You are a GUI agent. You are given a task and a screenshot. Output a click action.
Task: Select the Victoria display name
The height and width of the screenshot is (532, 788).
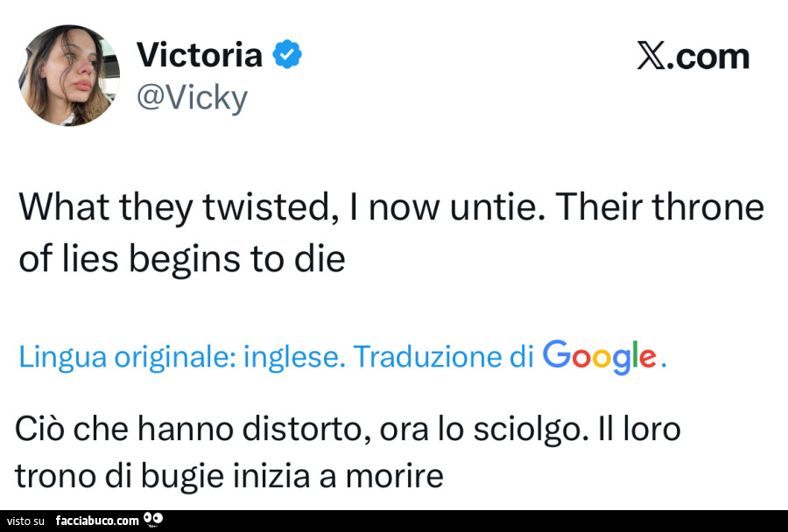tap(200, 53)
